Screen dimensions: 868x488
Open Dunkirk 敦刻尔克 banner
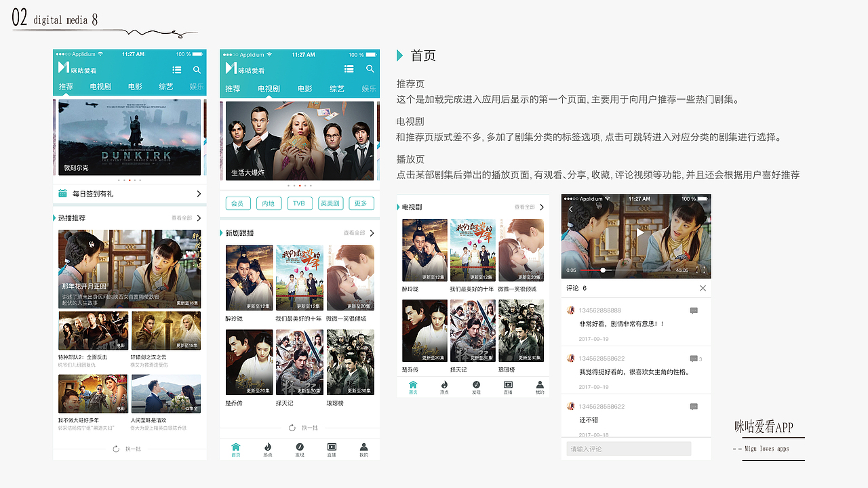point(130,138)
